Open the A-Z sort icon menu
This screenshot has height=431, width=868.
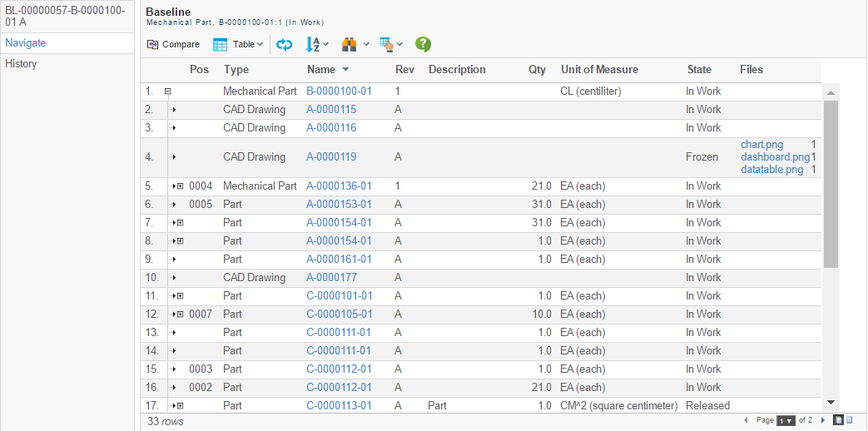[x=316, y=44]
